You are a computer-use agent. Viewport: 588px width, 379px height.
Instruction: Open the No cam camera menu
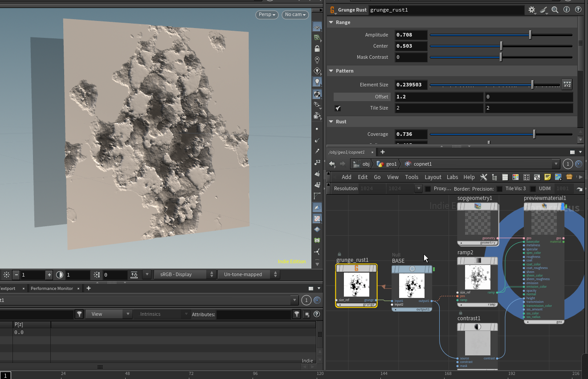coord(295,15)
